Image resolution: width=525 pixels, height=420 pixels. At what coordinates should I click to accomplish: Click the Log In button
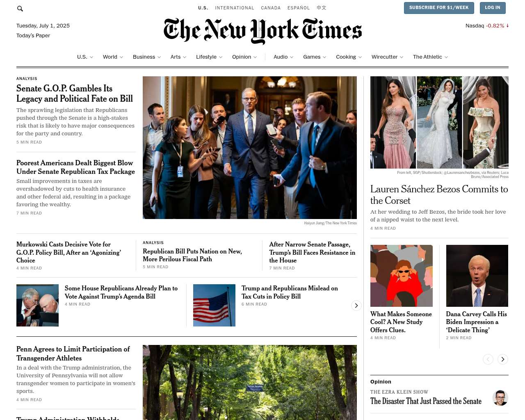pos(492,8)
